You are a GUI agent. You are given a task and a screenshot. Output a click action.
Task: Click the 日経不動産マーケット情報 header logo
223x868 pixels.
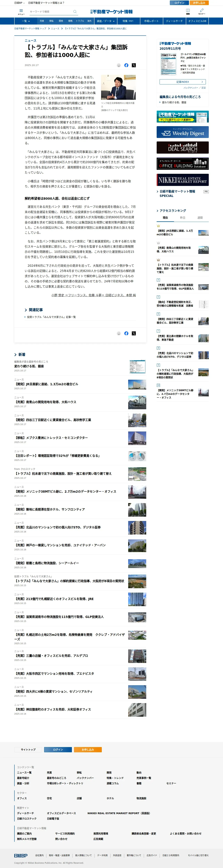coord(111,12)
